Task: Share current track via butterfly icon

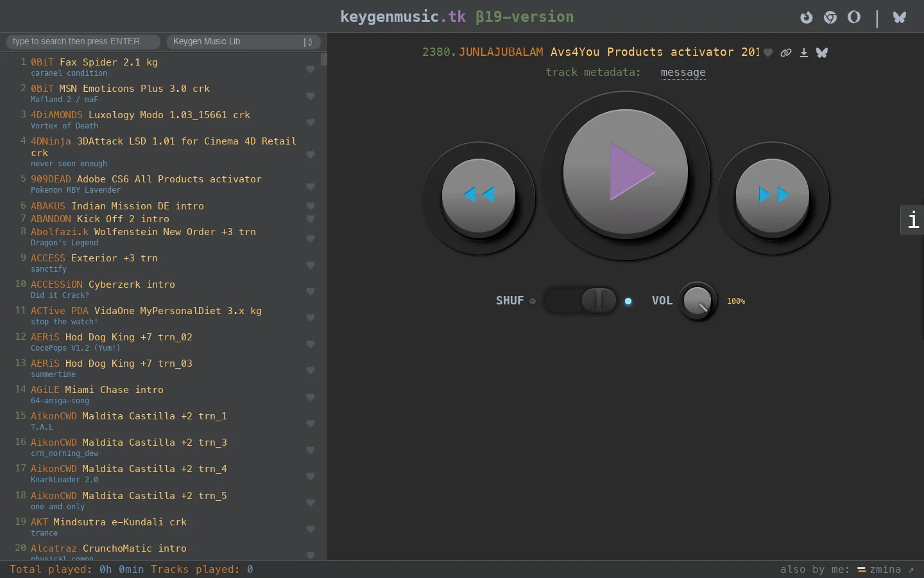Action: tap(822, 53)
